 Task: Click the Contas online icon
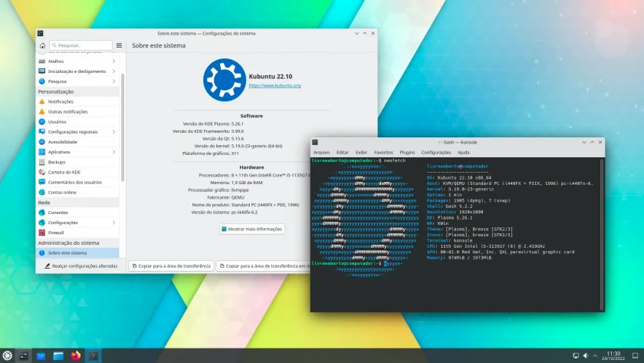coord(42,192)
